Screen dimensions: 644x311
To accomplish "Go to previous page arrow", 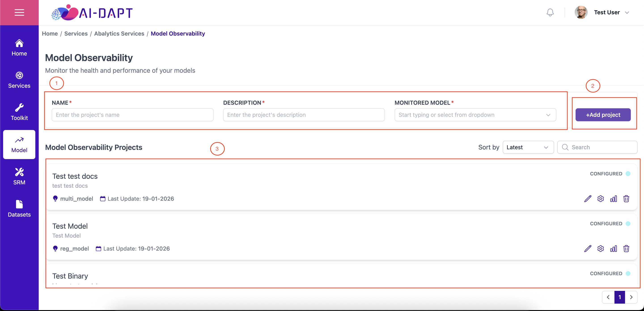I will (608, 297).
